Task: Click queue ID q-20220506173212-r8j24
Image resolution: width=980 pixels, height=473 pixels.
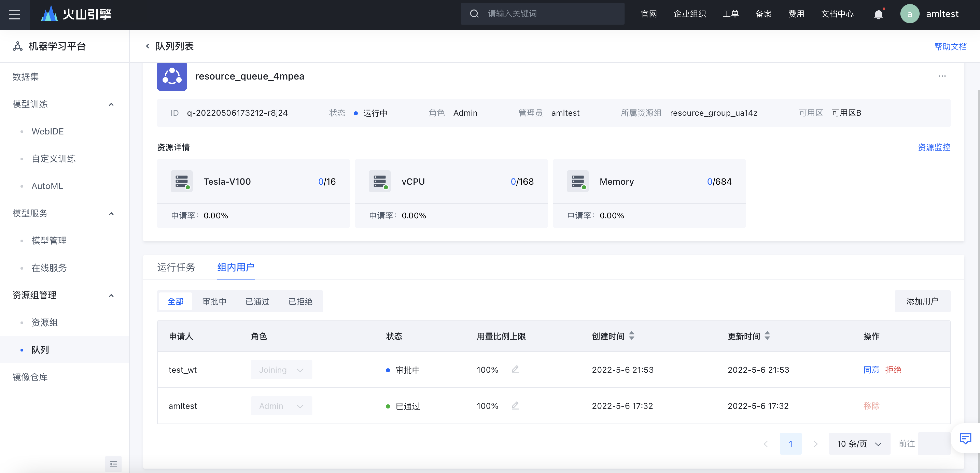Action: pyautogui.click(x=237, y=113)
